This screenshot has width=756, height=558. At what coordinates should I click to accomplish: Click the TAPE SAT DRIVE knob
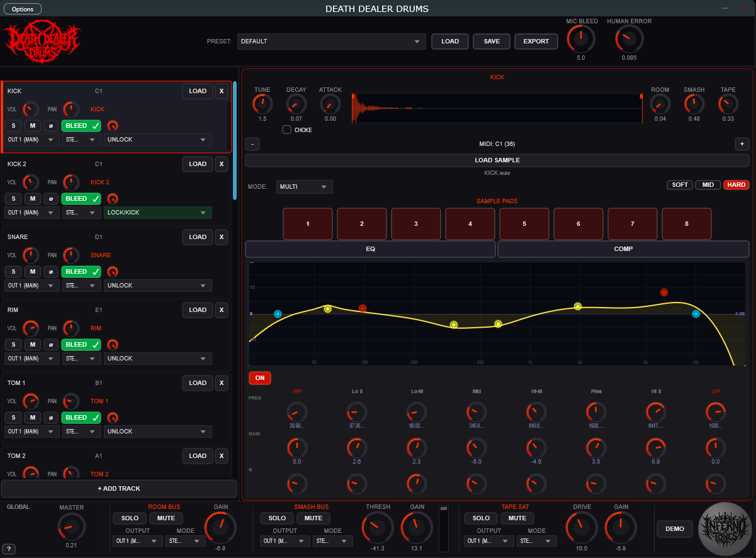[x=582, y=527]
